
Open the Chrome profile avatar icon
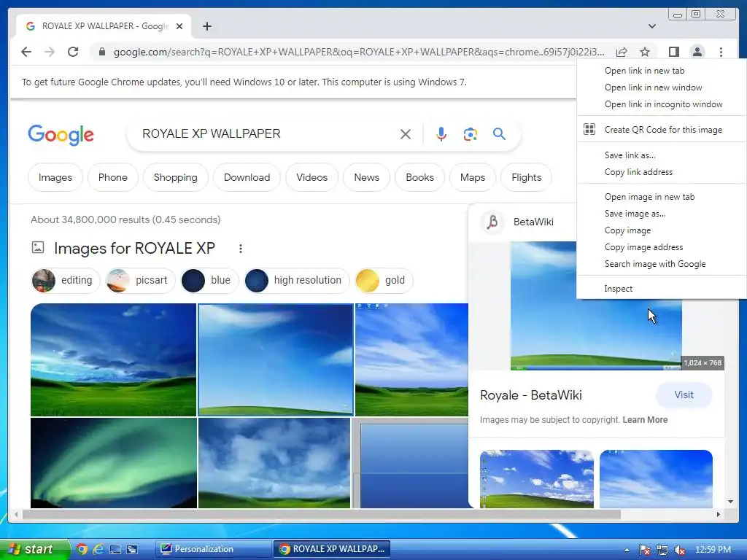697,52
